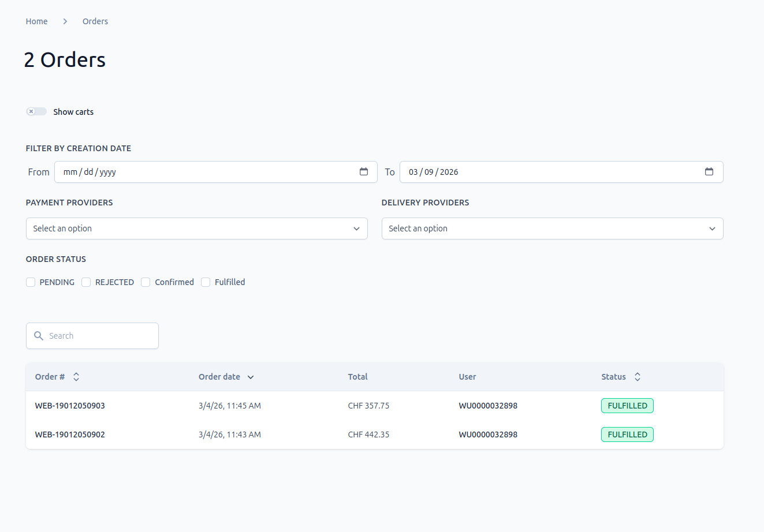The height and width of the screenshot is (532, 764).
Task: Focus the To date field 03/09/2026
Action: (561, 172)
